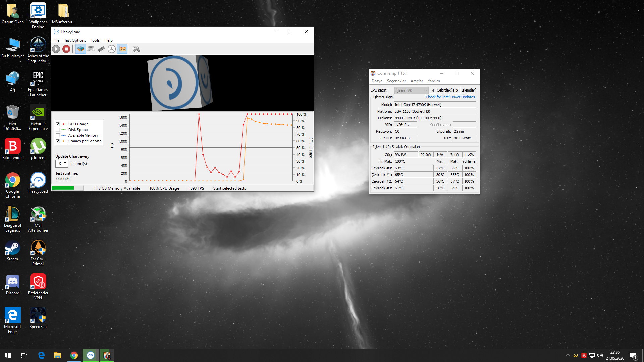Open Core Temp Seçenekler menu
The height and width of the screenshot is (362, 644).
coord(396,81)
